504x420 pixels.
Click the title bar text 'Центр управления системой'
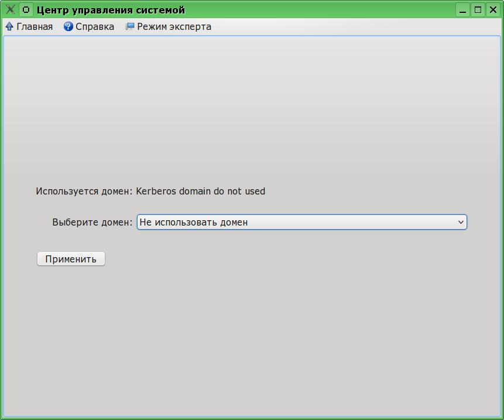pos(111,10)
